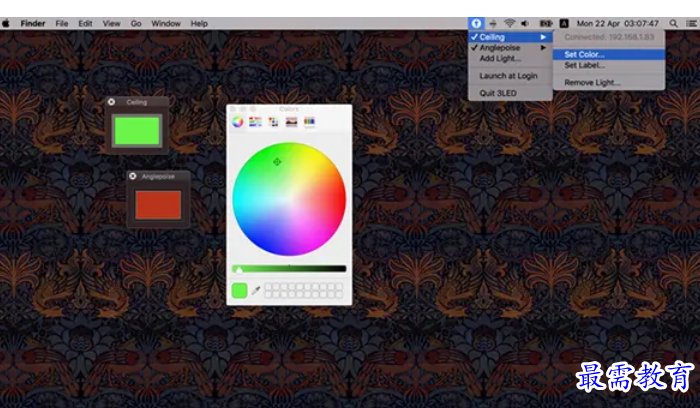Close the Anglepoise light window
Image resolution: width=700 pixels, height=408 pixels.
click(x=133, y=176)
